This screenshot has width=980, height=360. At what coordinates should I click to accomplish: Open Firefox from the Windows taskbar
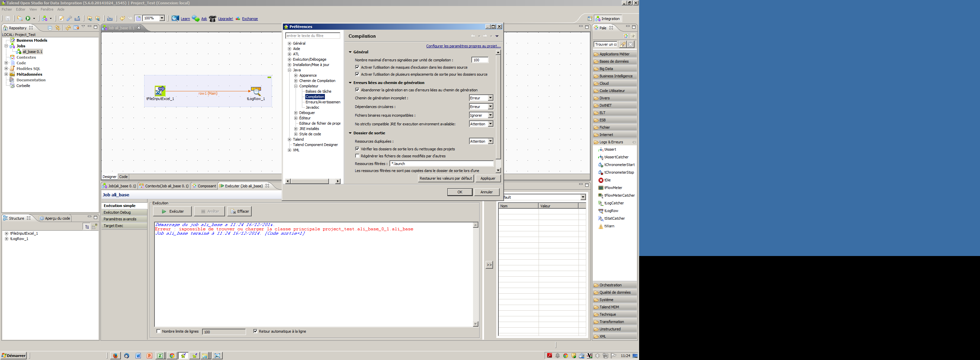tap(115, 356)
